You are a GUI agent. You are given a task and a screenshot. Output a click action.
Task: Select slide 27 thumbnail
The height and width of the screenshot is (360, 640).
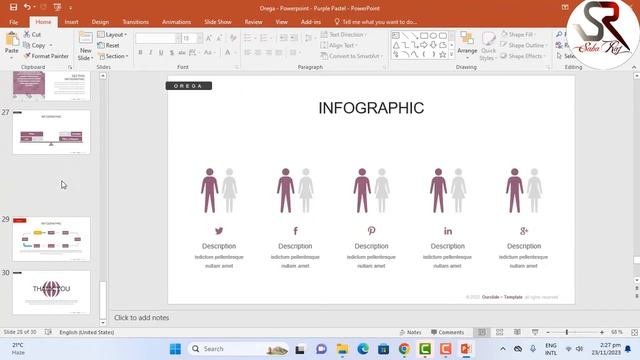(x=51, y=132)
